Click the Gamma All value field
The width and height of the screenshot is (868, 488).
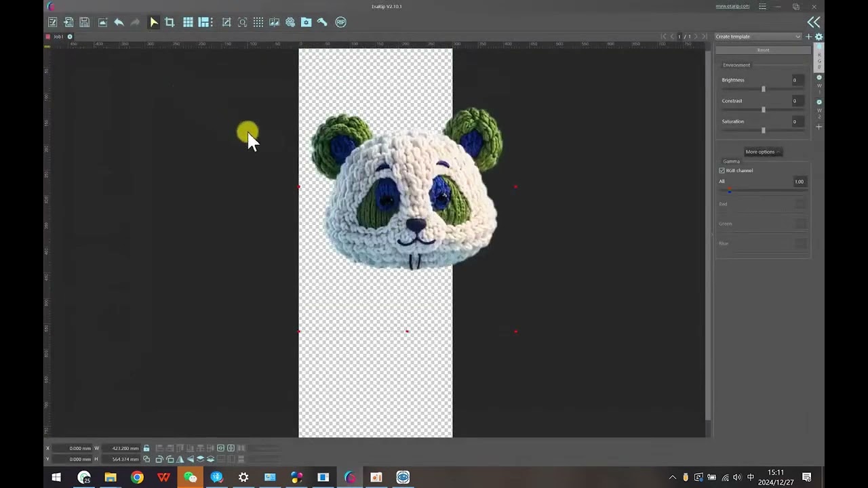coord(800,182)
